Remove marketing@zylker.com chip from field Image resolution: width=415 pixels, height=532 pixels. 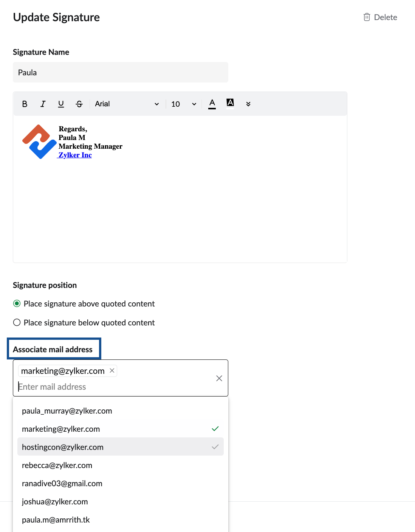pyautogui.click(x=112, y=371)
